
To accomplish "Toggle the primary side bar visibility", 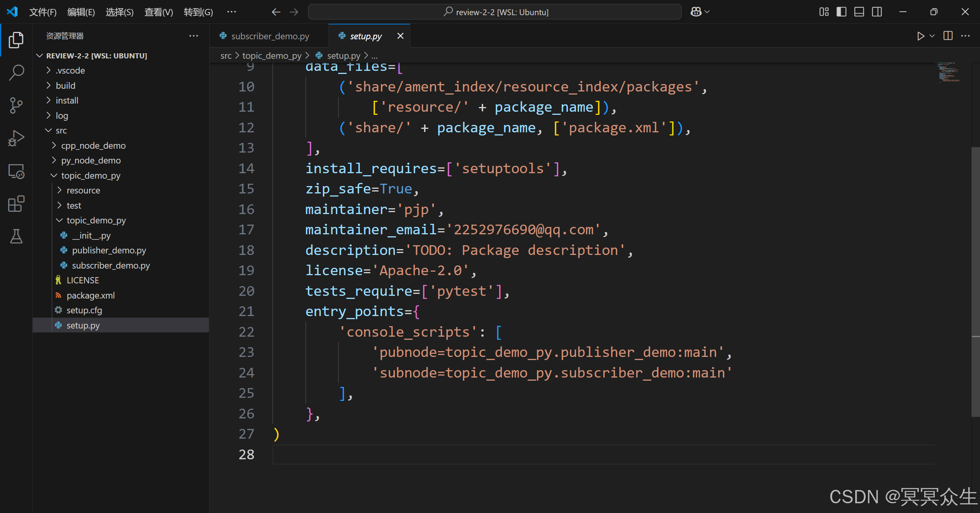I will coord(842,12).
